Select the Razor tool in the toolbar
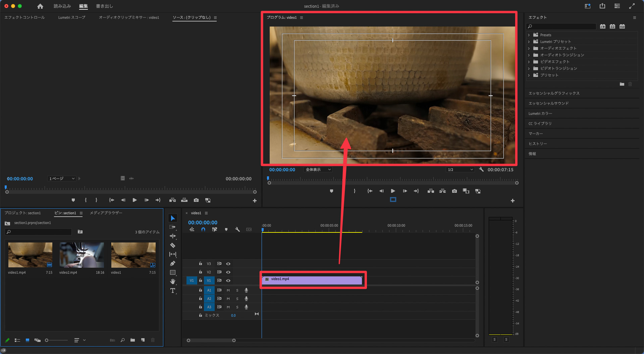This screenshot has height=354, width=644. pos(173,246)
